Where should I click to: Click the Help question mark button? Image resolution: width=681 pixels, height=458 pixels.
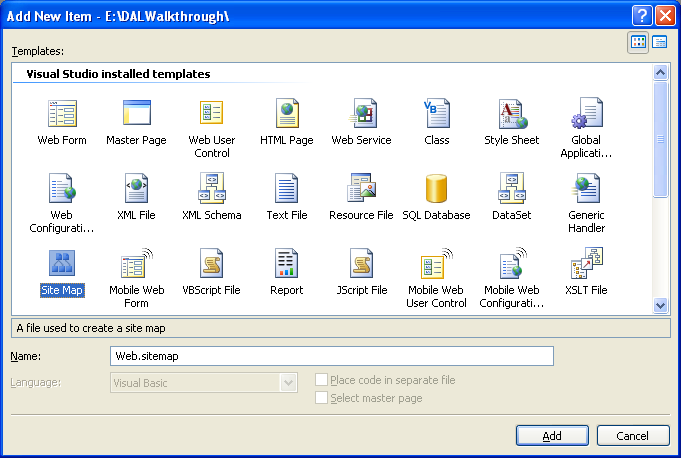pyautogui.click(x=642, y=16)
